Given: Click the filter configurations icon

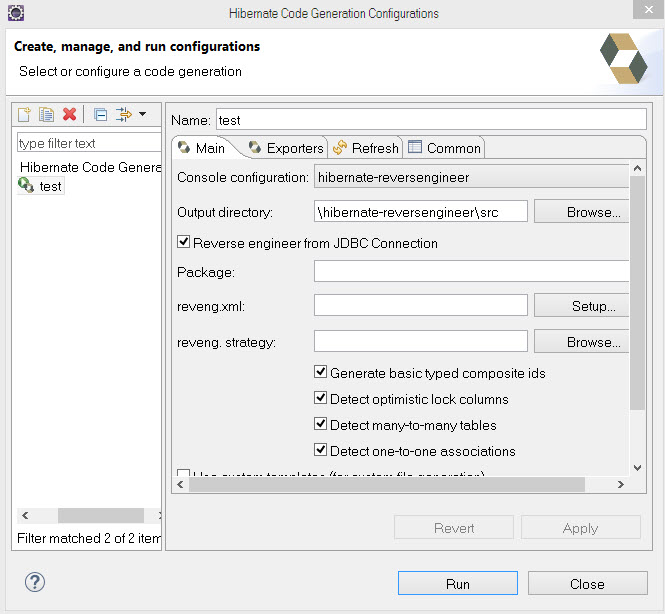Looking at the screenshot, I should click(123, 115).
